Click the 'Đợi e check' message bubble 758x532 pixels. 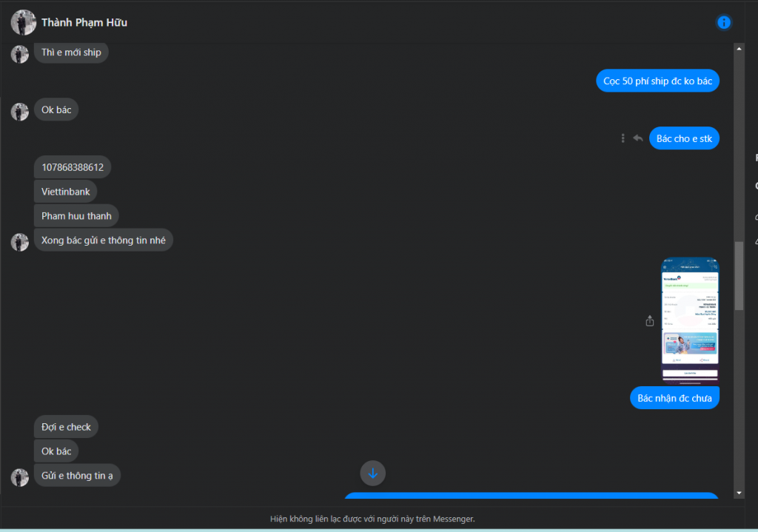[x=66, y=427]
